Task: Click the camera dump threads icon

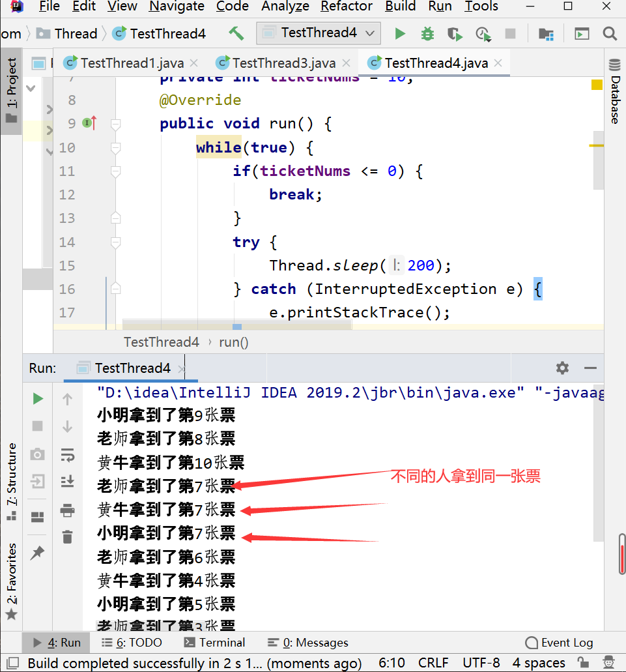Action: (38, 454)
